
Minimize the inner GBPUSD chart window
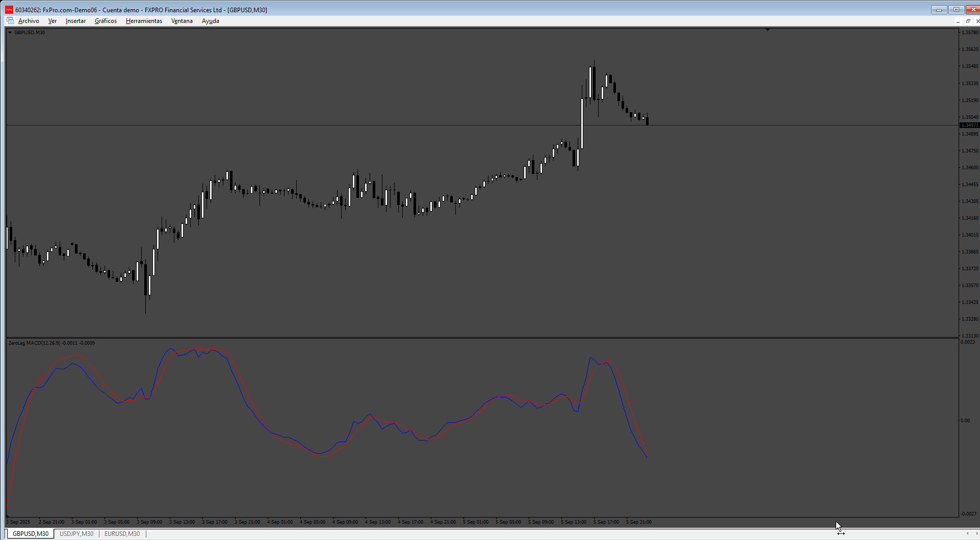(x=958, y=21)
